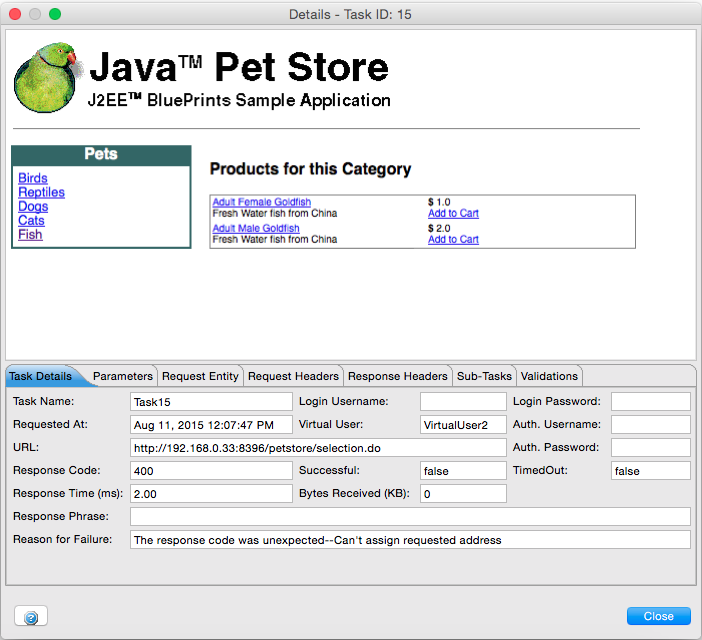Switch to the Sub-Tasks tab
Viewport: 702px width, 640px height.
(x=484, y=376)
